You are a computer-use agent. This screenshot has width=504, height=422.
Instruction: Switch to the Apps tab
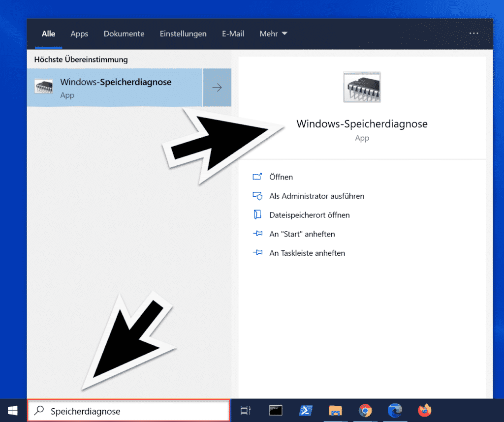(79, 34)
